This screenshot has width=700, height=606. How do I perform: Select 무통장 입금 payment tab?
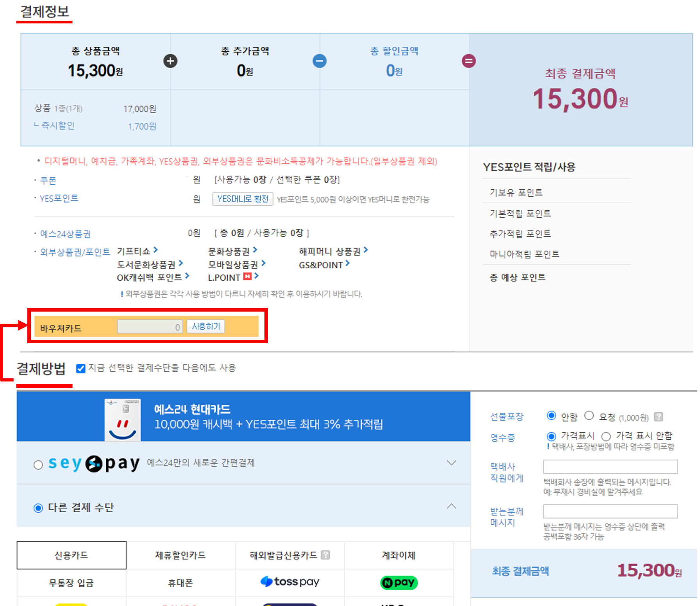[71, 583]
